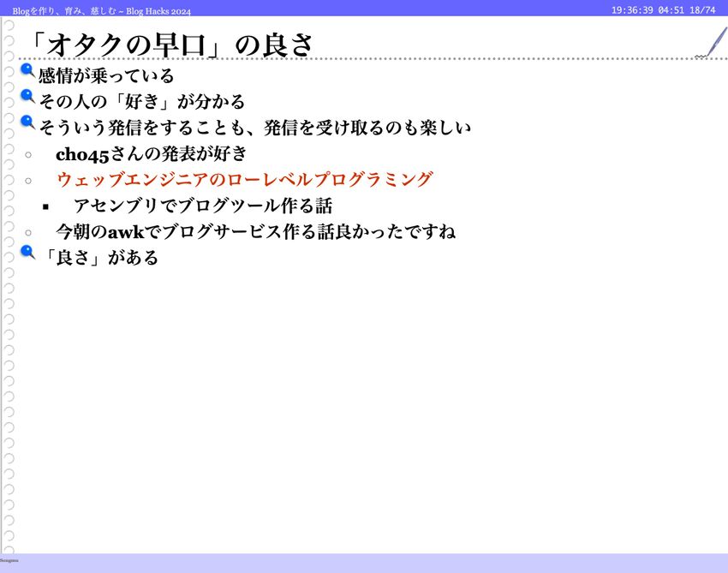Click the 04:51 elapsed timer
The width and height of the screenshot is (728, 573).
[x=671, y=10]
